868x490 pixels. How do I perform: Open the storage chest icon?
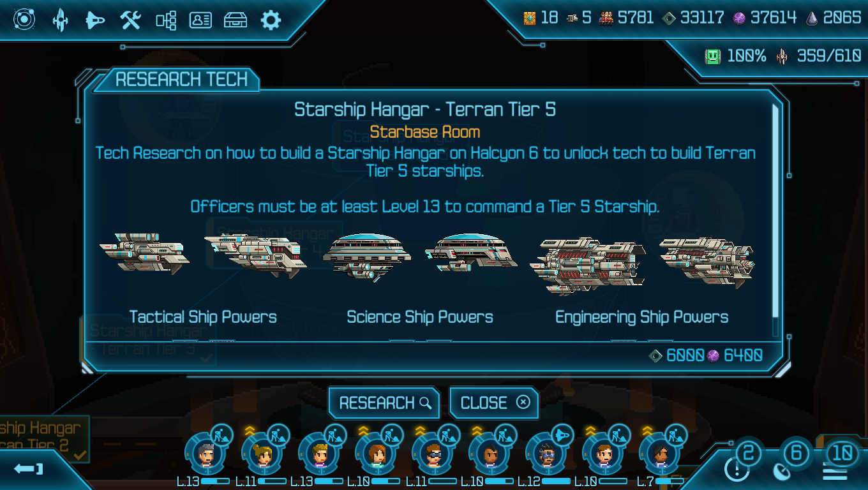point(236,20)
